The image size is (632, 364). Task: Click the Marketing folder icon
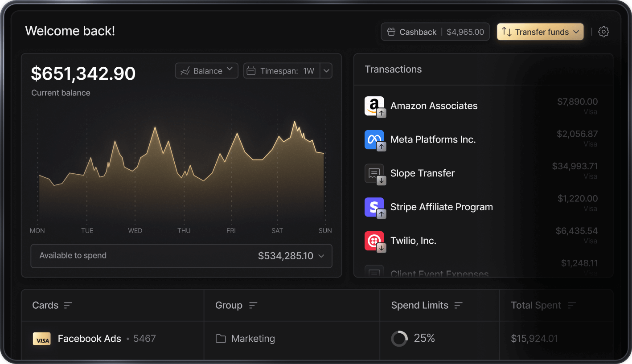[x=221, y=339]
